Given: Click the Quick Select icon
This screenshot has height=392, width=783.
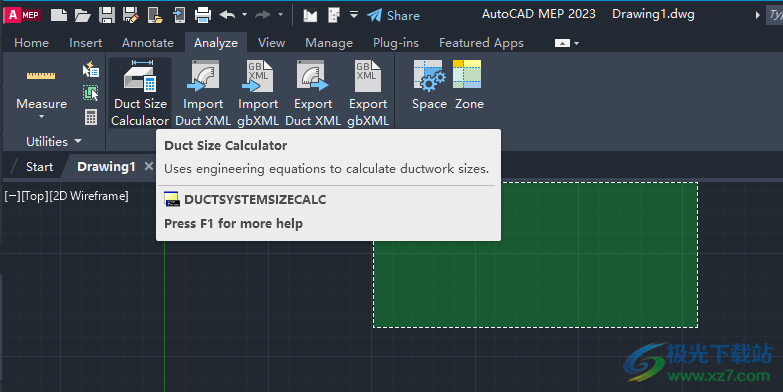Looking at the screenshot, I should point(91,69).
